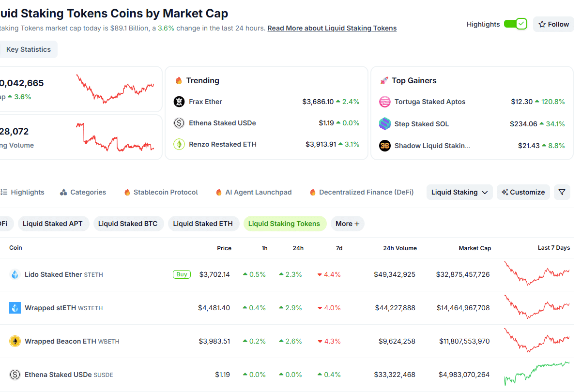Select the Liquid Staking Tokens chip

284,224
